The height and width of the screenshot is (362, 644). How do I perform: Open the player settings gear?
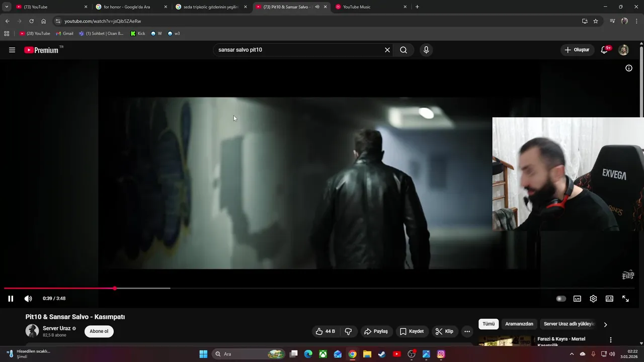click(593, 299)
